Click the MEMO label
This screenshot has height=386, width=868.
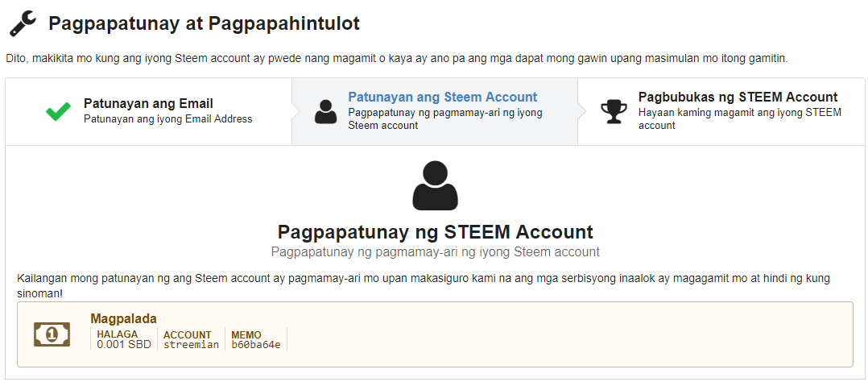[x=246, y=334]
